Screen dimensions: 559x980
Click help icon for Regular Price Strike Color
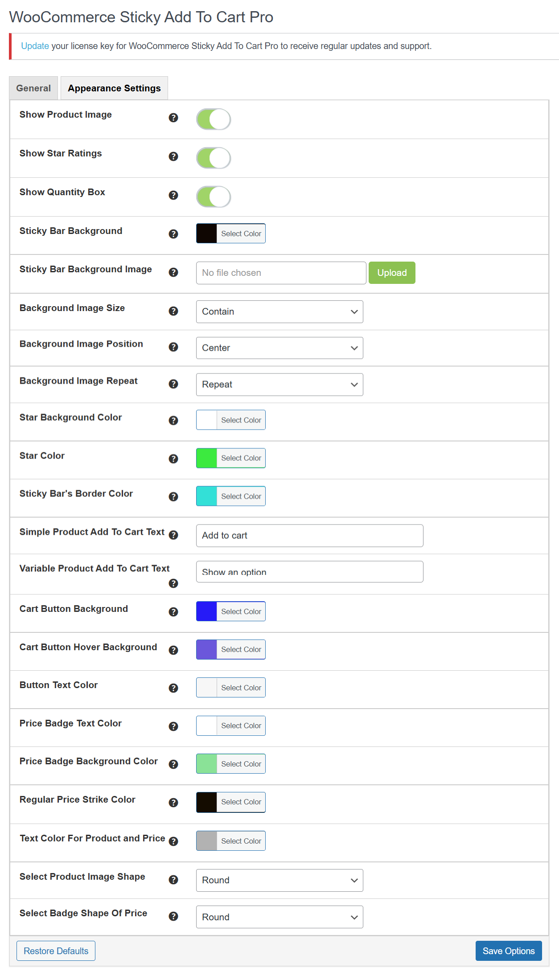pyautogui.click(x=173, y=803)
